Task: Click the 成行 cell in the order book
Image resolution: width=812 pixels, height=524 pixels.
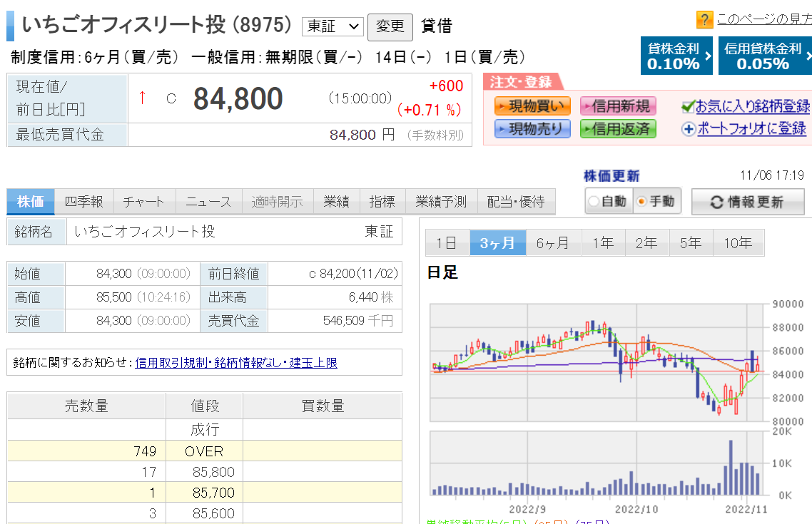Action: coord(205,430)
